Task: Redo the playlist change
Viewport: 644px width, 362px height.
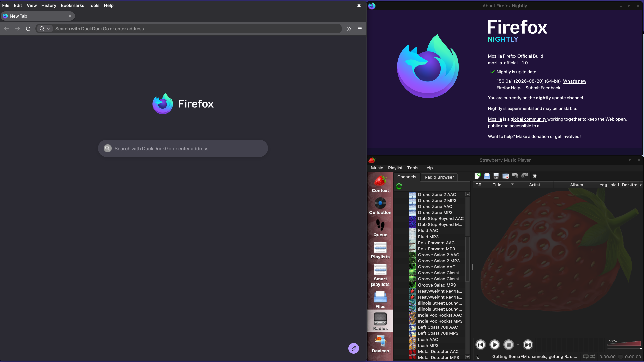Action: click(x=525, y=176)
